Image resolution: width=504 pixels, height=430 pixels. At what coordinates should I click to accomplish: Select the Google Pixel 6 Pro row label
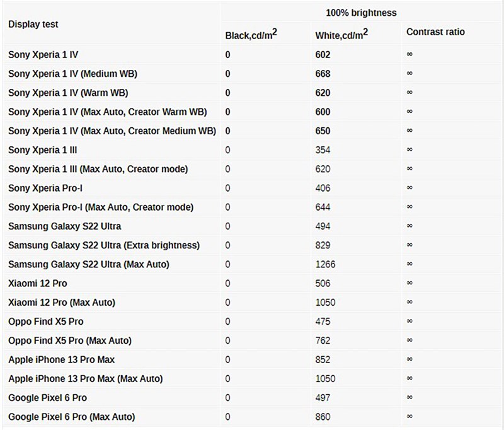pos(48,398)
